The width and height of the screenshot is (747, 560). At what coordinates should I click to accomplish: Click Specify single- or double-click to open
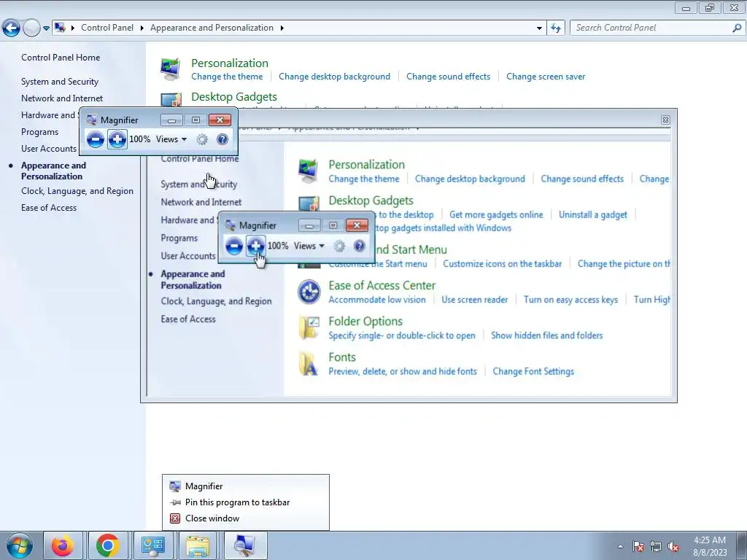tap(402, 335)
